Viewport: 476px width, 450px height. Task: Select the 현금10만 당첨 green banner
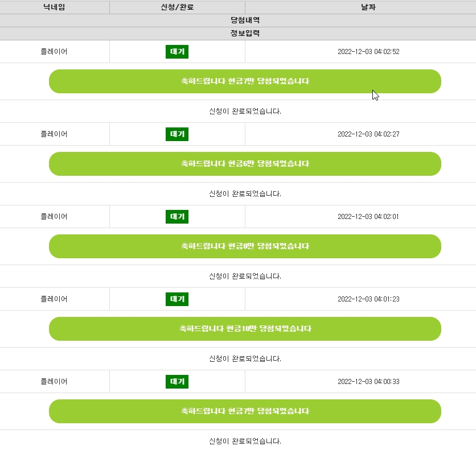point(245,329)
